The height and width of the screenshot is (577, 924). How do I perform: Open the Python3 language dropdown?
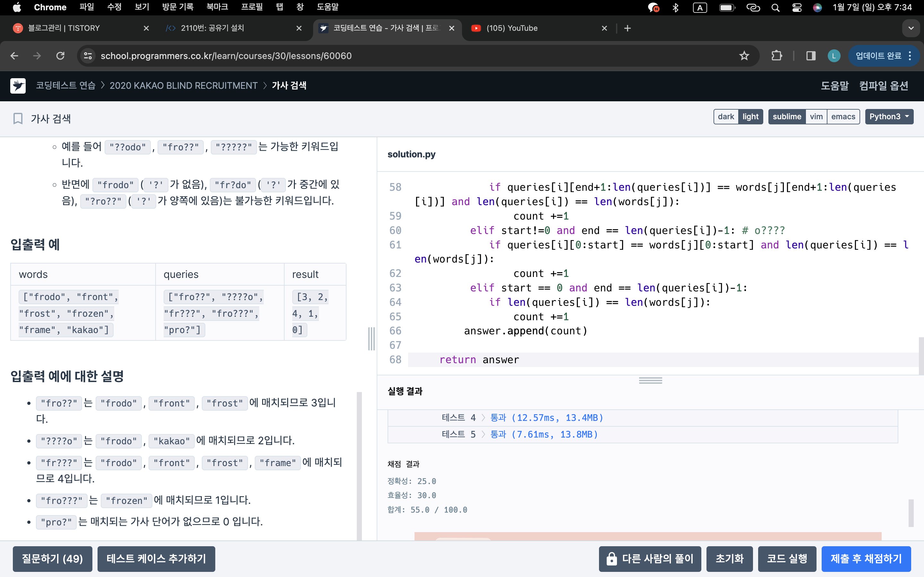[x=889, y=117]
